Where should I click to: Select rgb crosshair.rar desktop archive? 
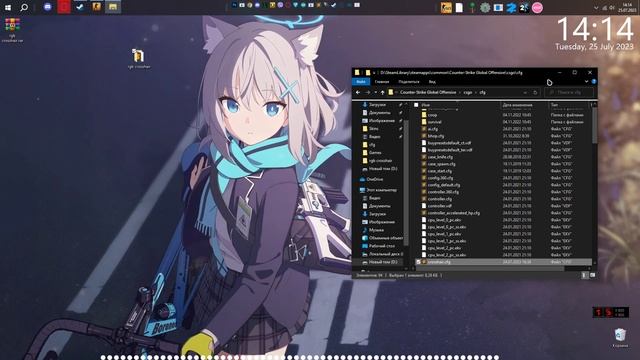click(x=12, y=29)
